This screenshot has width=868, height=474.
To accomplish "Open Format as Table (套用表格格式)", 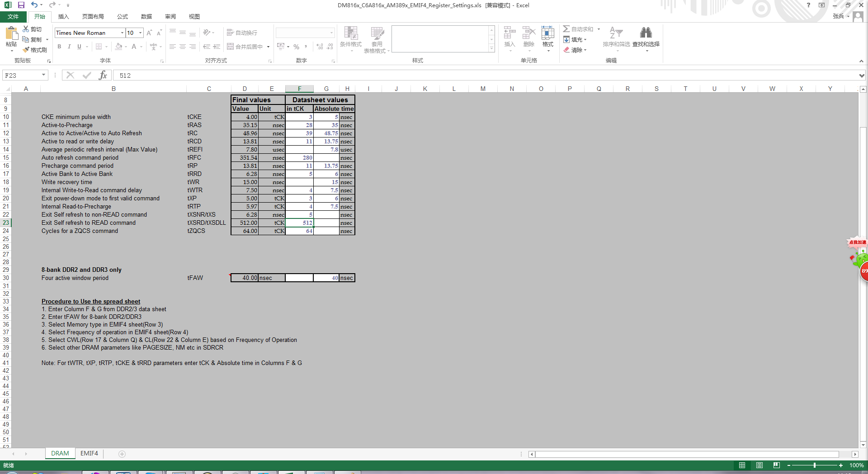I will (376, 40).
